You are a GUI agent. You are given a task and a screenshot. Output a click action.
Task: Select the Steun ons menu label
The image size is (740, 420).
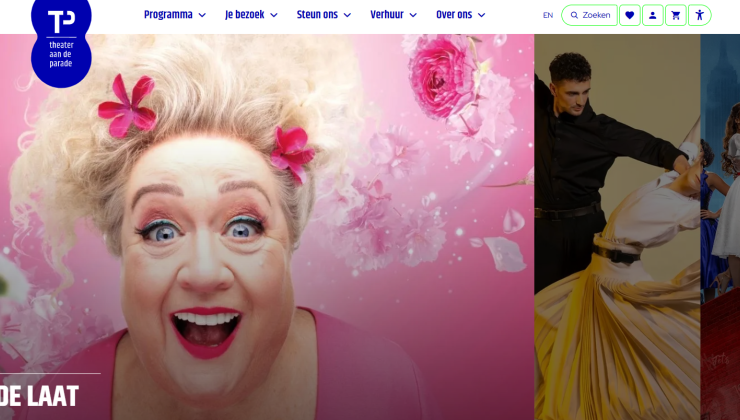click(x=317, y=15)
